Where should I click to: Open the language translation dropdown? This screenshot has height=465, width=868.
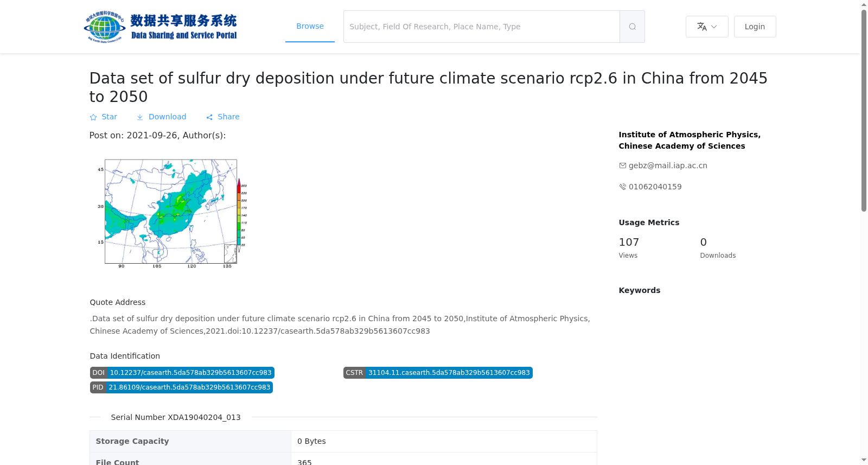tap(707, 27)
